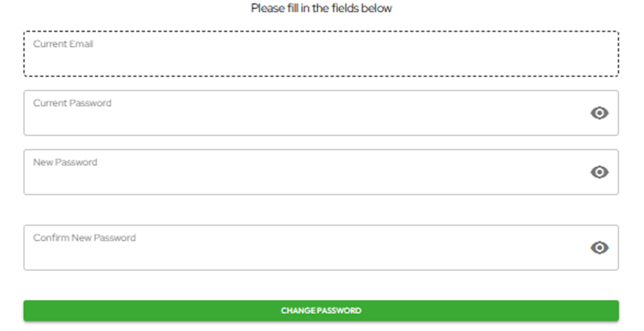Show Current Password using its eye icon

click(x=599, y=113)
